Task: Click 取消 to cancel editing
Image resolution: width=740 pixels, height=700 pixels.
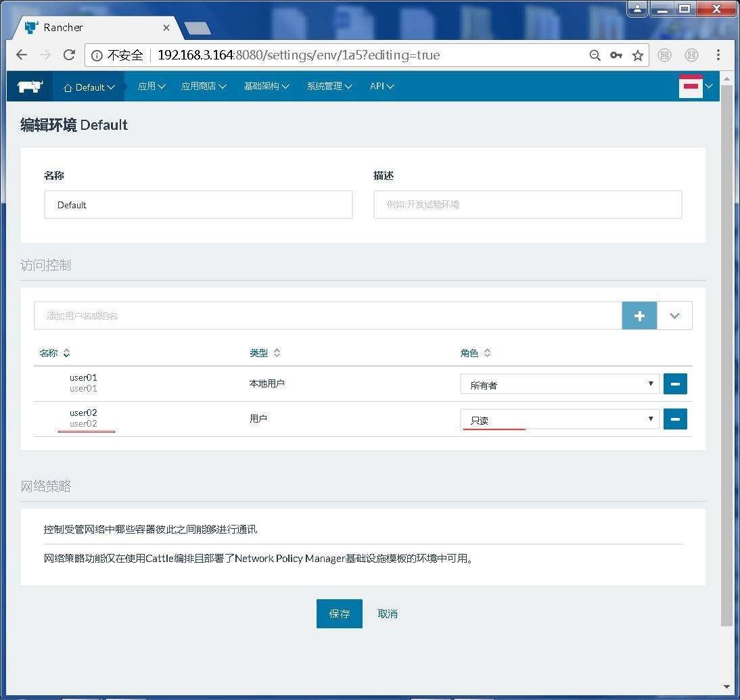Action: tap(387, 613)
